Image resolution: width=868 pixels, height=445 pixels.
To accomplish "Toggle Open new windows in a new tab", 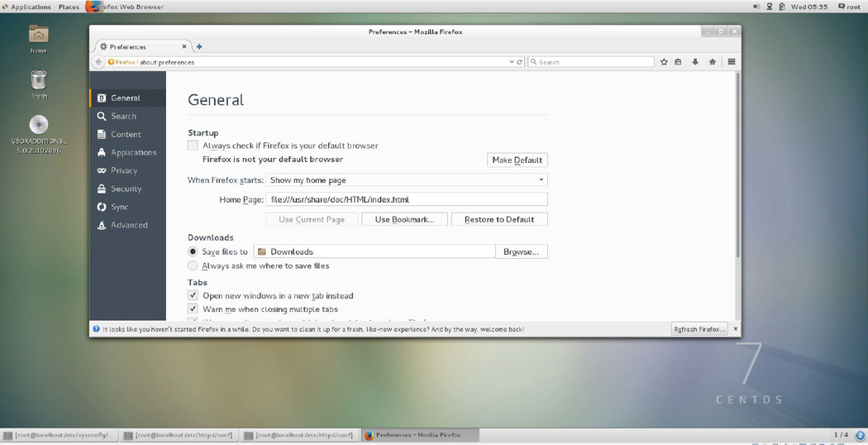I will click(x=193, y=295).
